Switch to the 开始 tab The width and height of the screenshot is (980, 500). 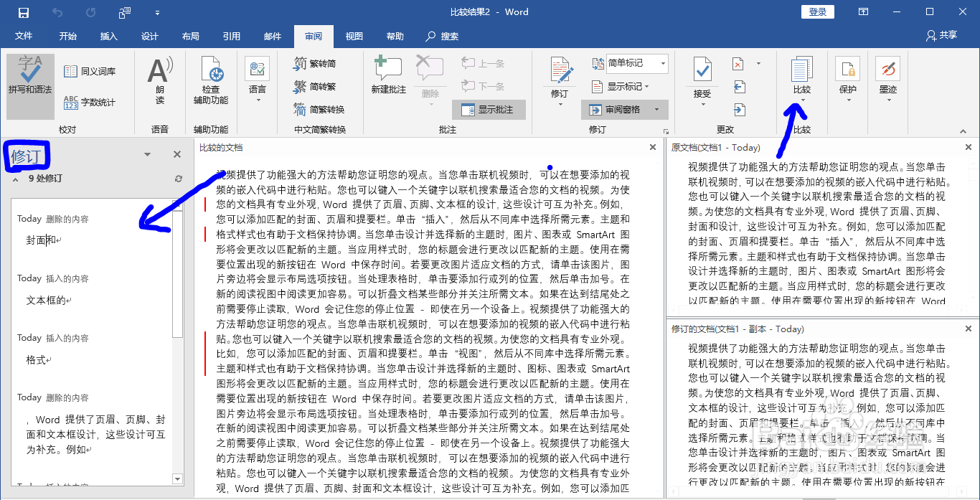(68, 36)
